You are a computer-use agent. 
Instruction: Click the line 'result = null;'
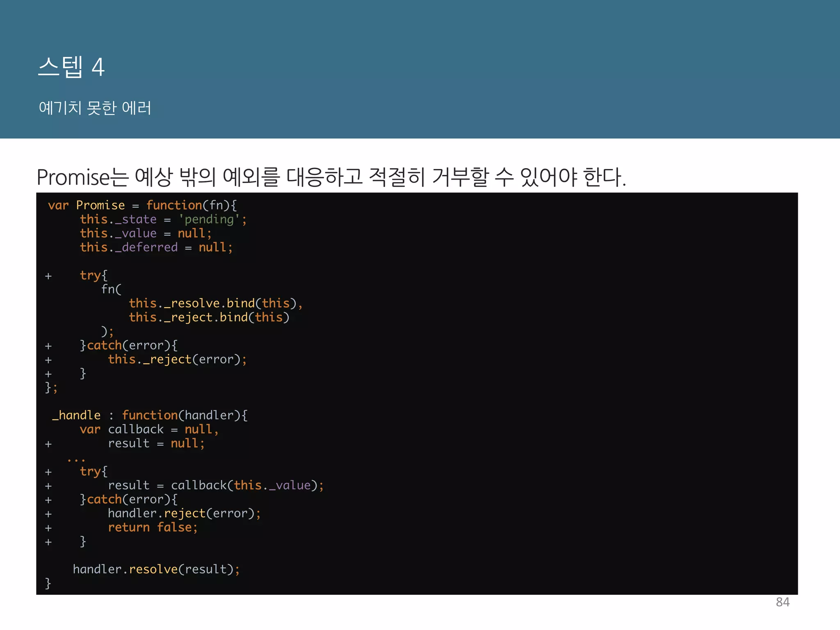tap(156, 443)
